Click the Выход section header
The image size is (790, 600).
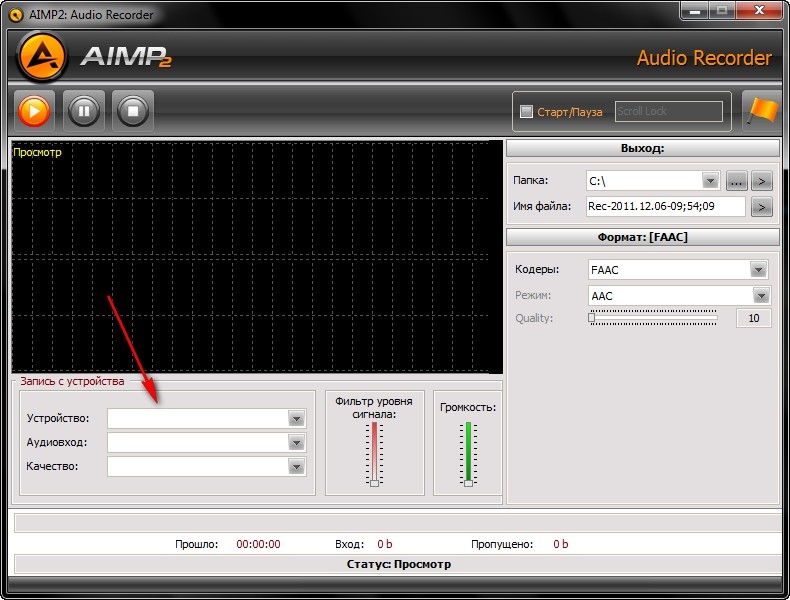pyautogui.click(x=642, y=149)
